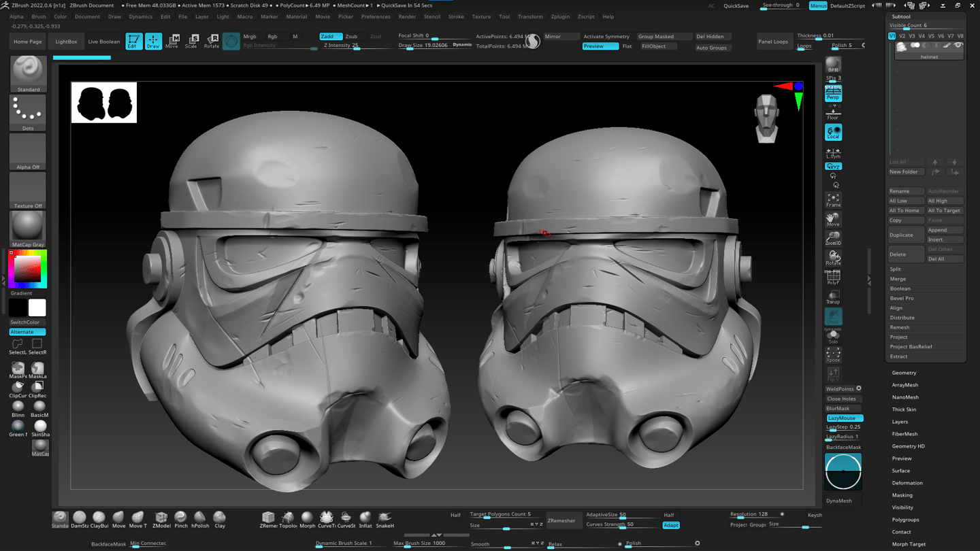Activate Edit mode button

click(134, 41)
